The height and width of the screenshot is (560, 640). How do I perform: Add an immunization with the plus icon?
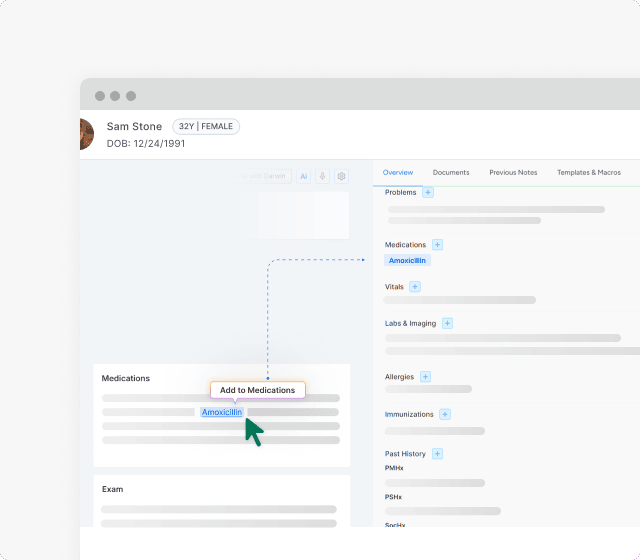(445, 414)
